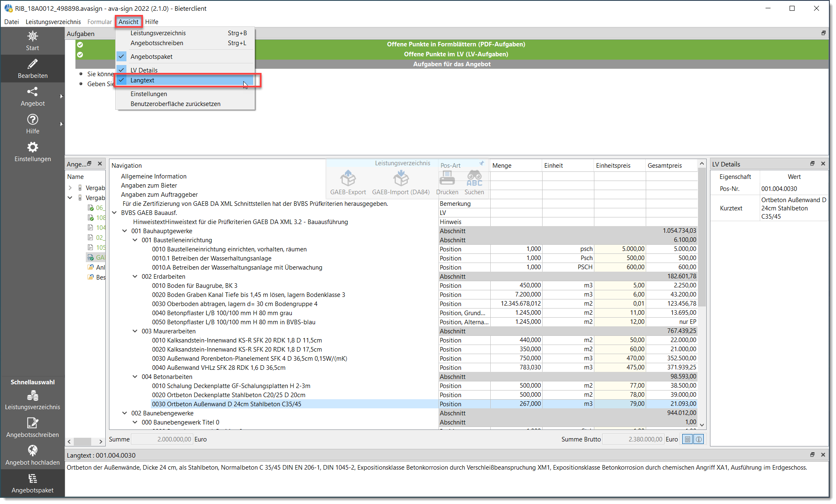This screenshot has width=836, height=504.
Task: Undock the Langtext panel
Action: [x=812, y=455]
